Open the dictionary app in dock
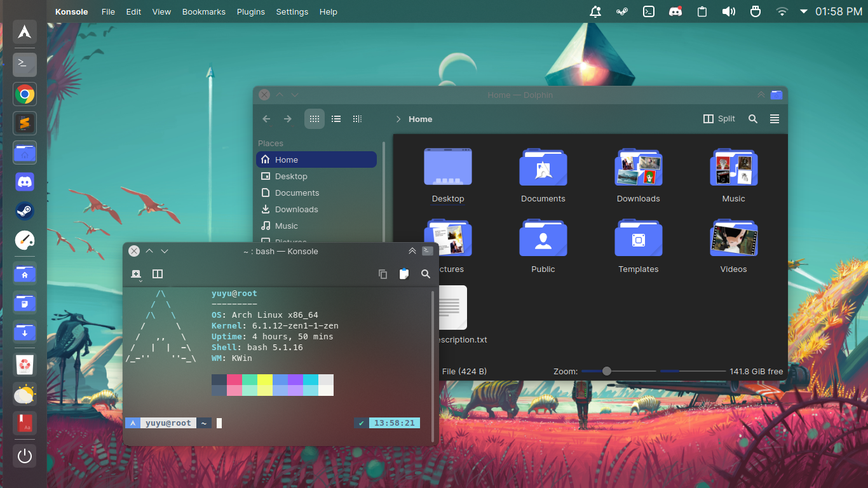Image resolution: width=868 pixels, height=488 pixels. click(x=25, y=423)
